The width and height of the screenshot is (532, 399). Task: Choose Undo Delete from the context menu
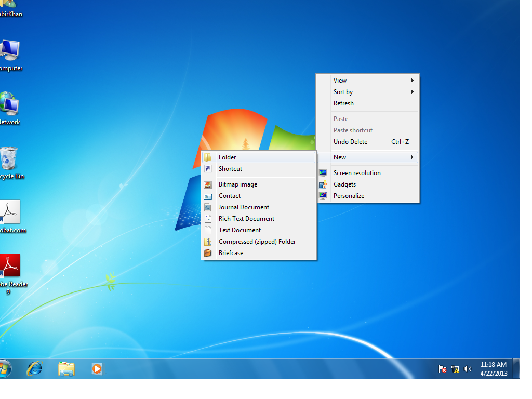pos(368,142)
